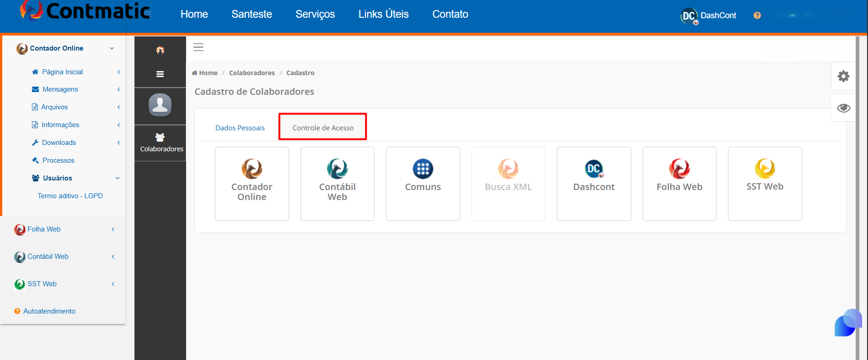Click the Dashcont module tile
The width and height of the screenshot is (868, 360).
(594, 184)
